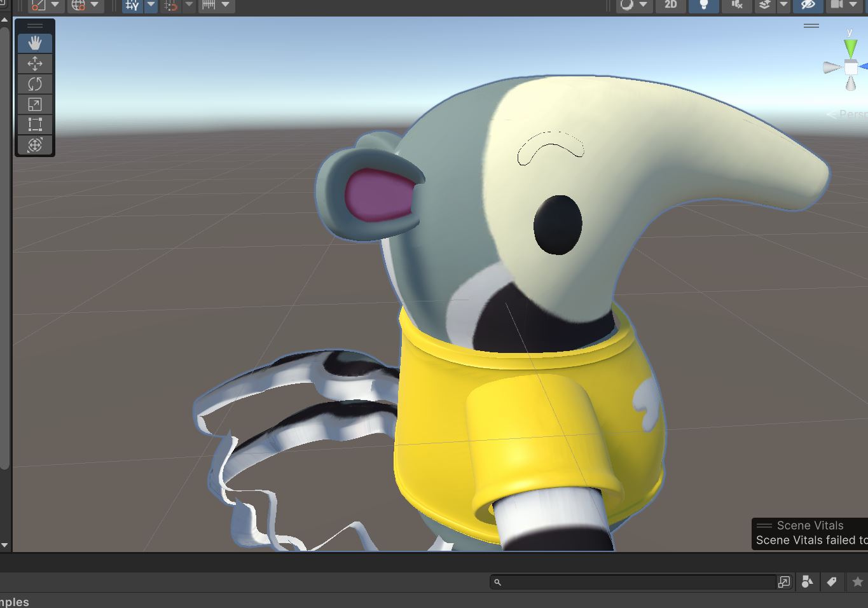Toggle grid visibility on Y axis

tap(132, 6)
